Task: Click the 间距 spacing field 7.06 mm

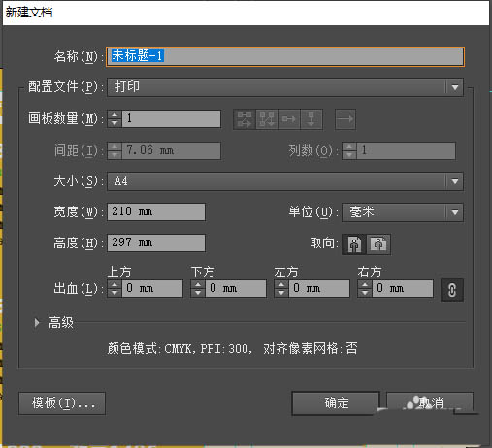Action: pyautogui.click(x=172, y=150)
